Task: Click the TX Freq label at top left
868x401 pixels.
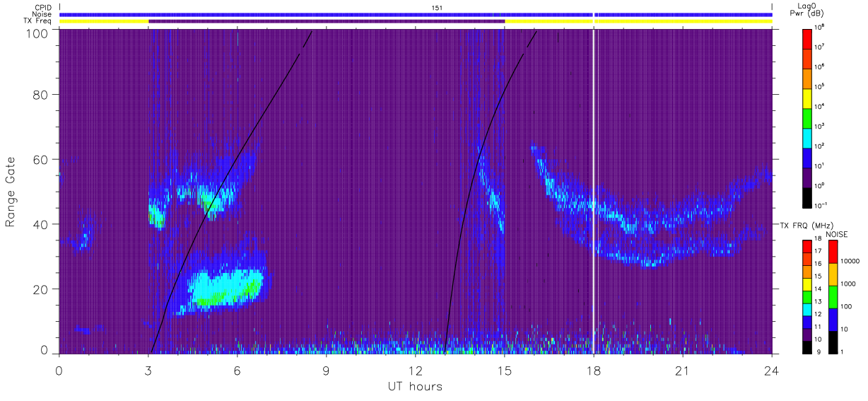Action: point(38,21)
